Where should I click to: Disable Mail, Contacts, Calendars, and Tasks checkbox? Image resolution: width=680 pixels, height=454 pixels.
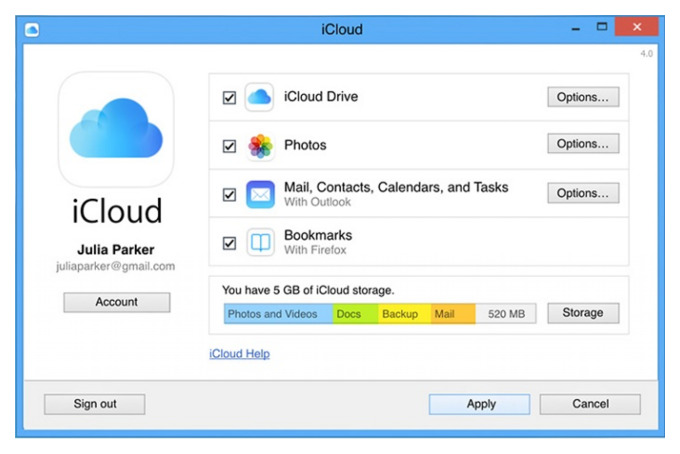229,195
